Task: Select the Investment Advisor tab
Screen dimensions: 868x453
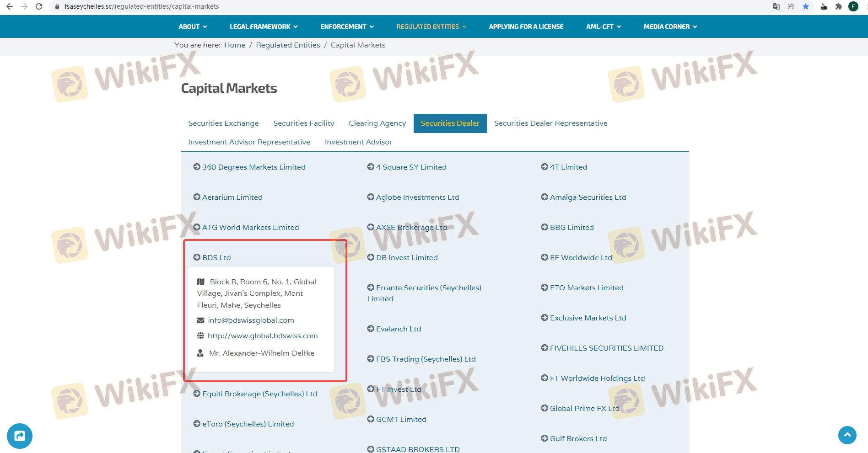Action: tap(358, 142)
